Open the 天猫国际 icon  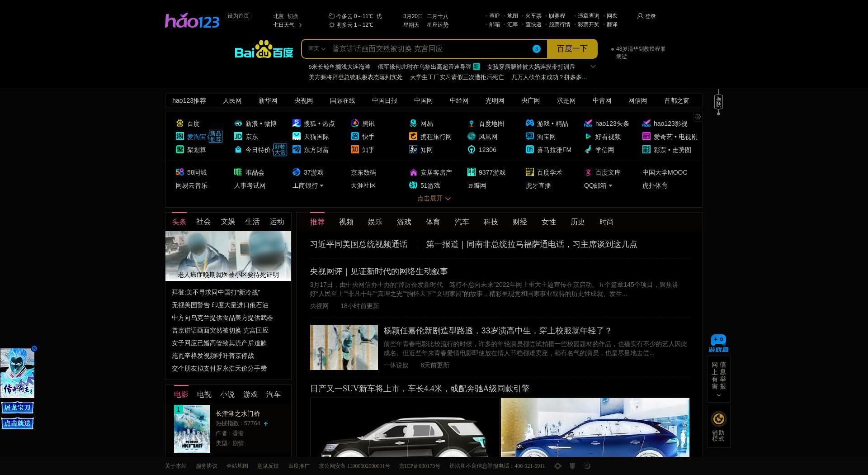tap(297, 137)
